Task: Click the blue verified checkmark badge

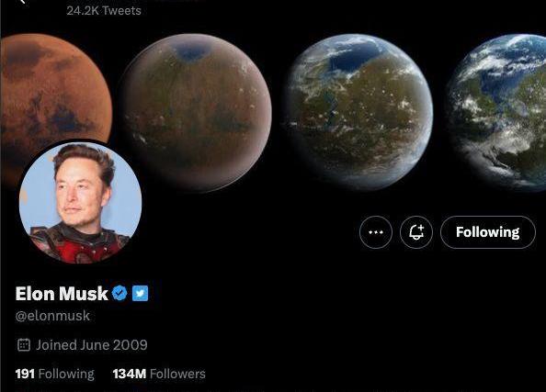Action: click(x=119, y=293)
